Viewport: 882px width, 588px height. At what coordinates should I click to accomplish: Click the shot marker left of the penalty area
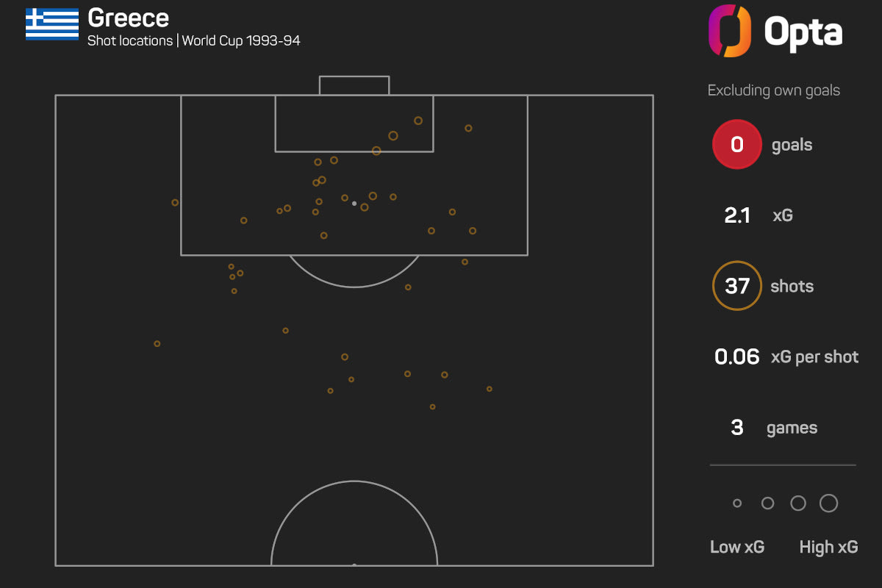pyautogui.click(x=175, y=203)
